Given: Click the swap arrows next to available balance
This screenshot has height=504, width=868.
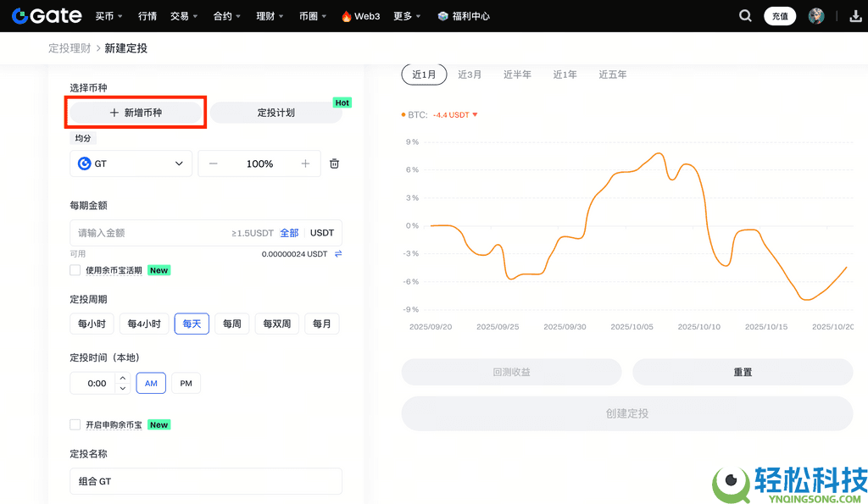Looking at the screenshot, I should [337, 253].
